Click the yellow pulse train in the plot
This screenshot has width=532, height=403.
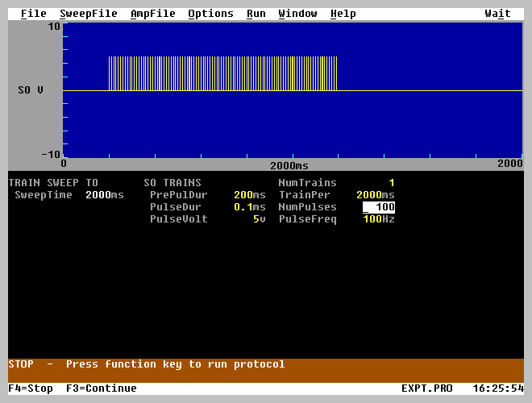(222, 73)
